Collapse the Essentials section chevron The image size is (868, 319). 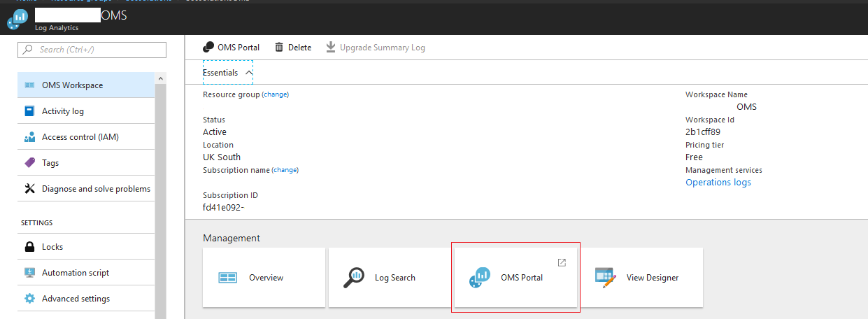click(248, 73)
